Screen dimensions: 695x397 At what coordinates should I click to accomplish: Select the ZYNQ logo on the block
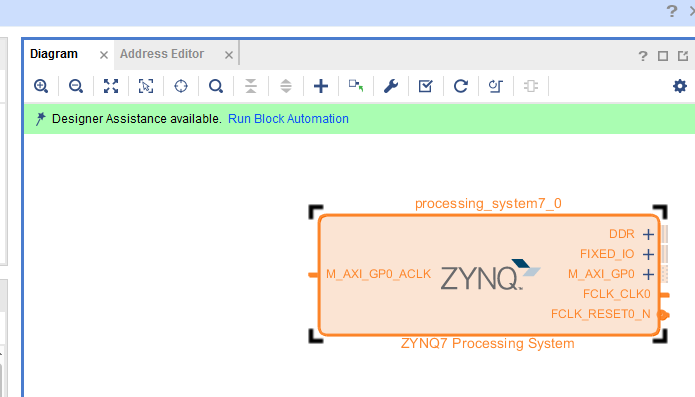point(490,275)
